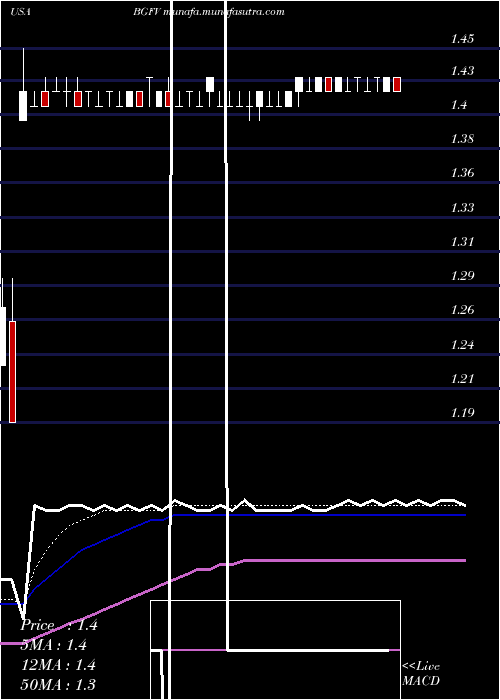Click the 1.36 price axis label
This screenshot has width=500, height=700.
point(462,172)
